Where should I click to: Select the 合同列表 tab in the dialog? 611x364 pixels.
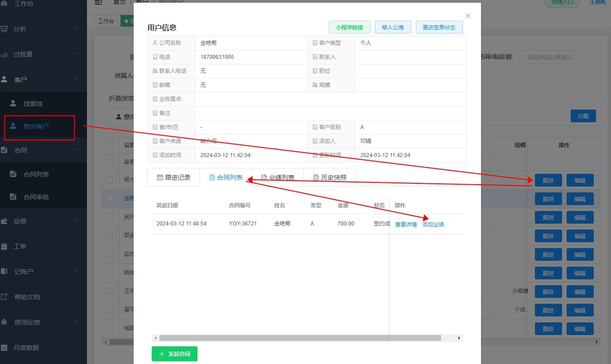pyautogui.click(x=226, y=177)
